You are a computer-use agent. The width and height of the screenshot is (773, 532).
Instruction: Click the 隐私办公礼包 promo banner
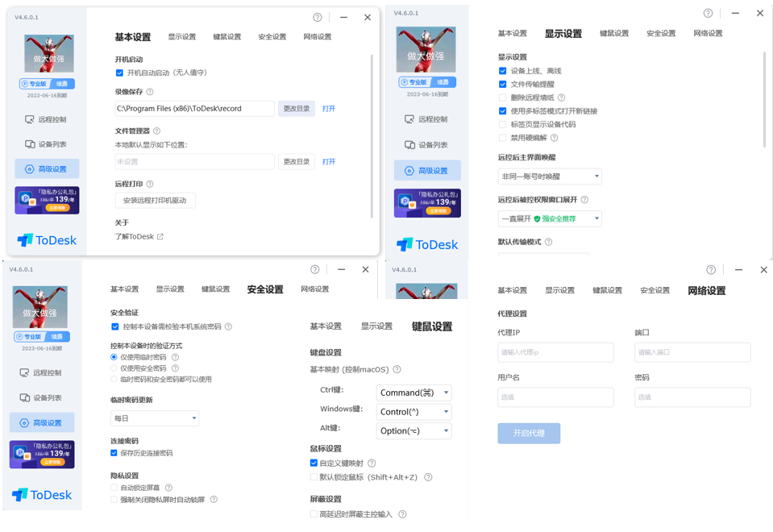coord(47,201)
